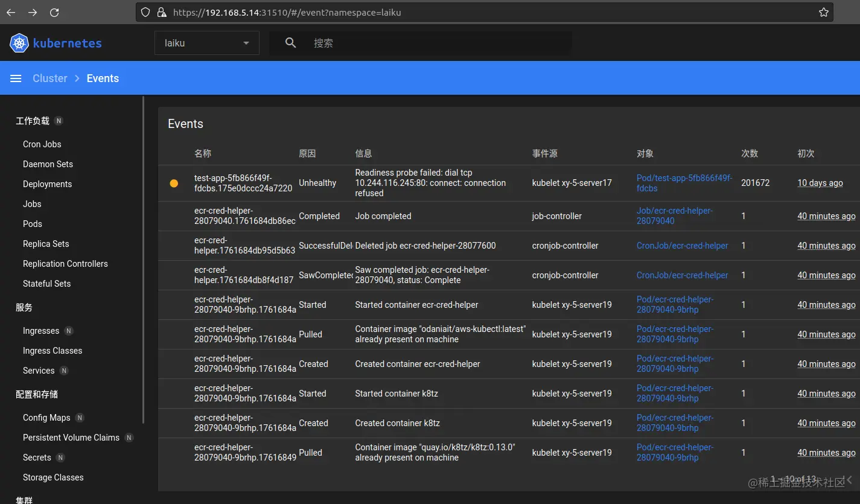This screenshot has width=860, height=504.
Task: Open Pods in the sidebar
Action: click(33, 224)
